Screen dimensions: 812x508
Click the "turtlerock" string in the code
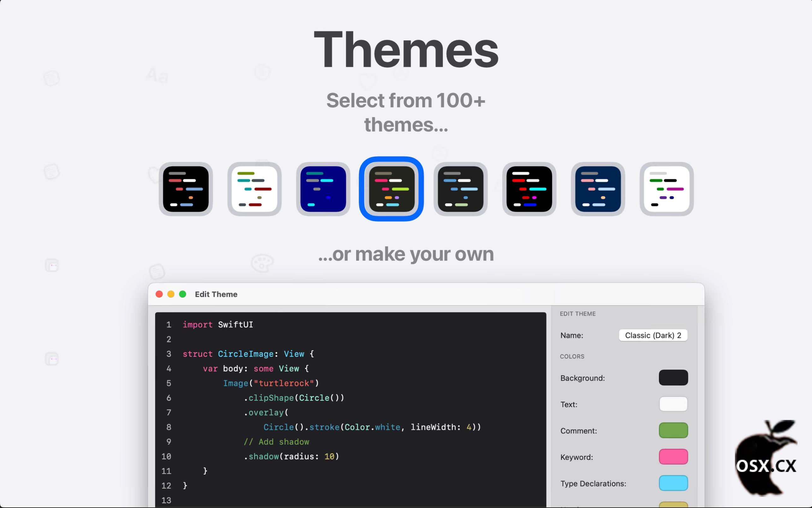tap(284, 383)
